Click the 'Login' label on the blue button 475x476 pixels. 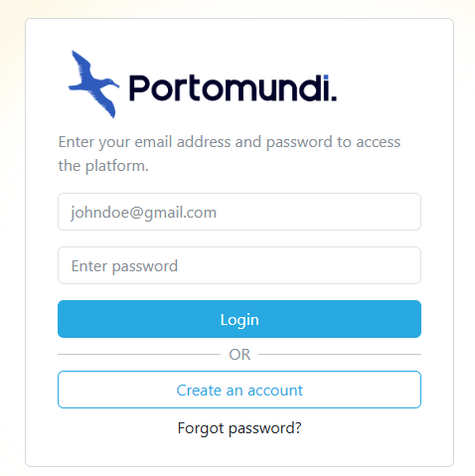click(x=239, y=320)
